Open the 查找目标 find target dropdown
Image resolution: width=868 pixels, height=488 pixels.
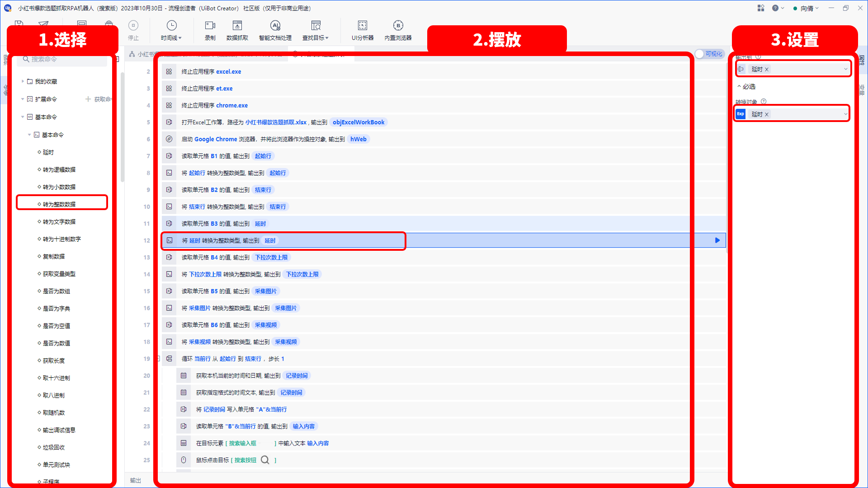coord(316,30)
